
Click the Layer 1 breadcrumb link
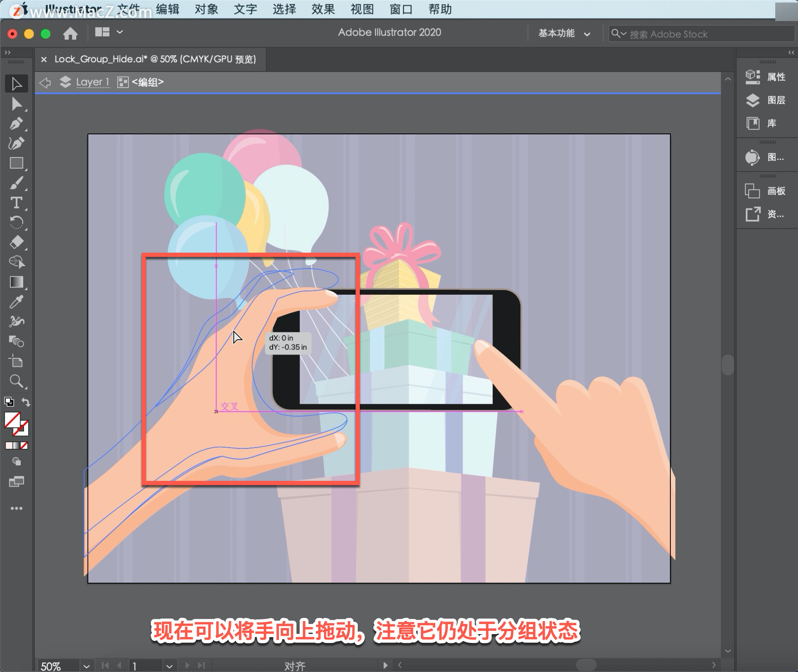tap(93, 82)
